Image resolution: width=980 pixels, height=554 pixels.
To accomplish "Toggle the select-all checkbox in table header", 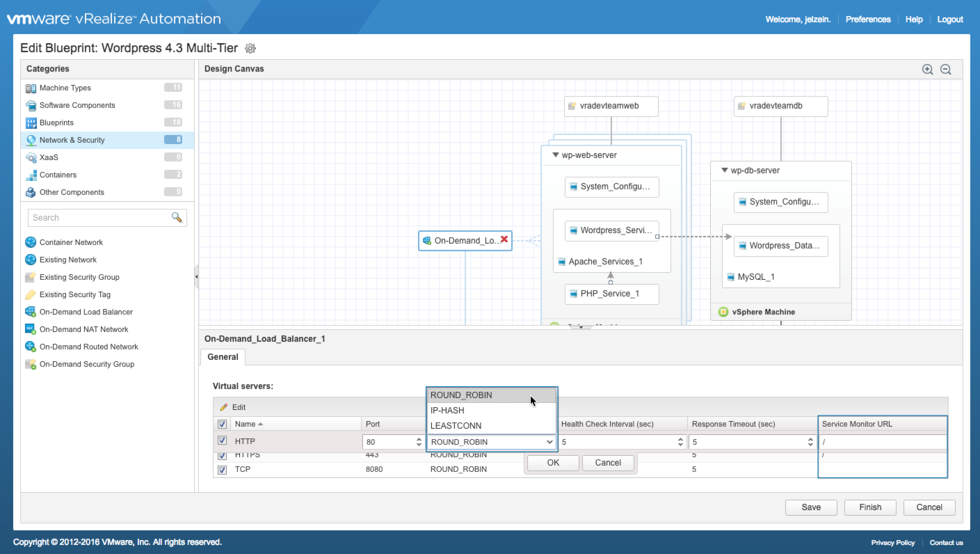I will coord(222,424).
